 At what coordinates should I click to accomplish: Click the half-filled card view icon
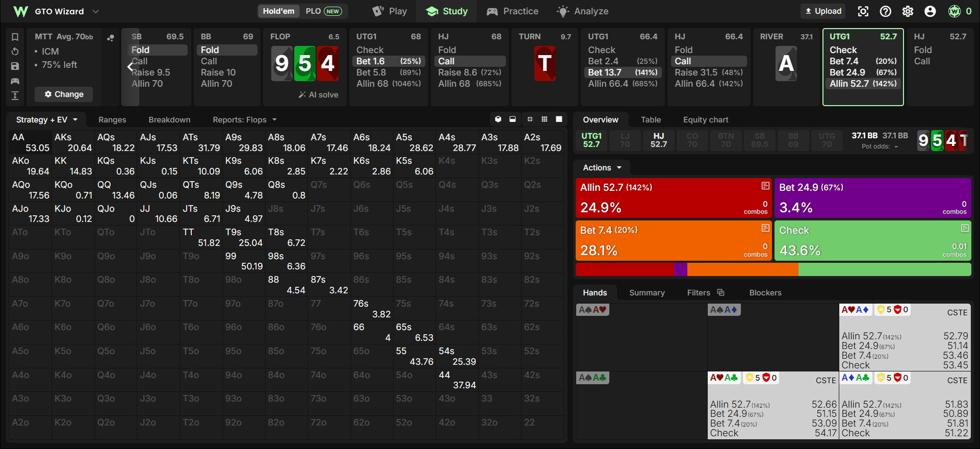pos(512,119)
